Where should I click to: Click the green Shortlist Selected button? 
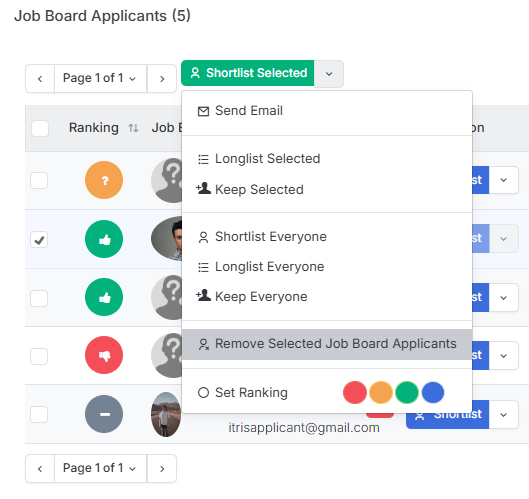point(248,73)
